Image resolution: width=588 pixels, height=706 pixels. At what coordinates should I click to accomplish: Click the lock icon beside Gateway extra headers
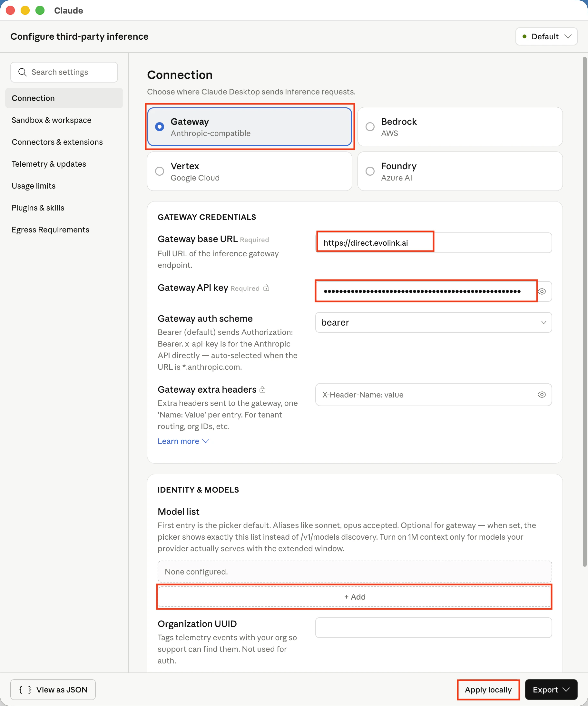click(262, 389)
